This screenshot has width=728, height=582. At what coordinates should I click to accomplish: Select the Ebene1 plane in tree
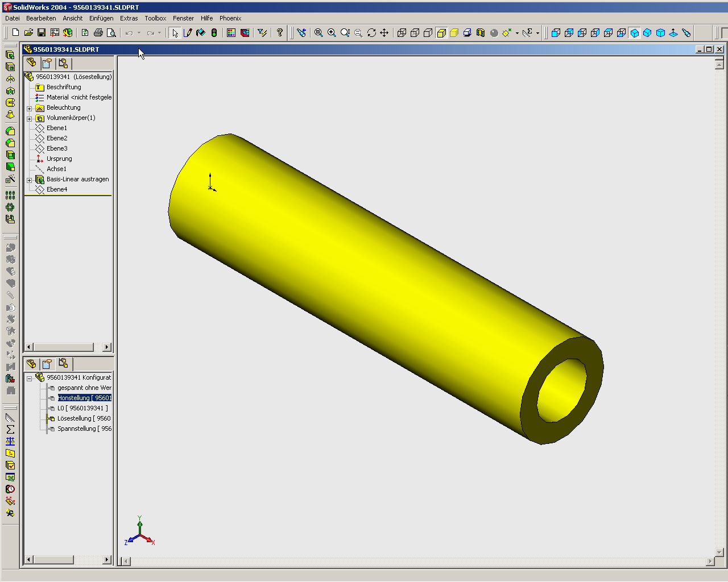pyautogui.click(x=57, y=128)
